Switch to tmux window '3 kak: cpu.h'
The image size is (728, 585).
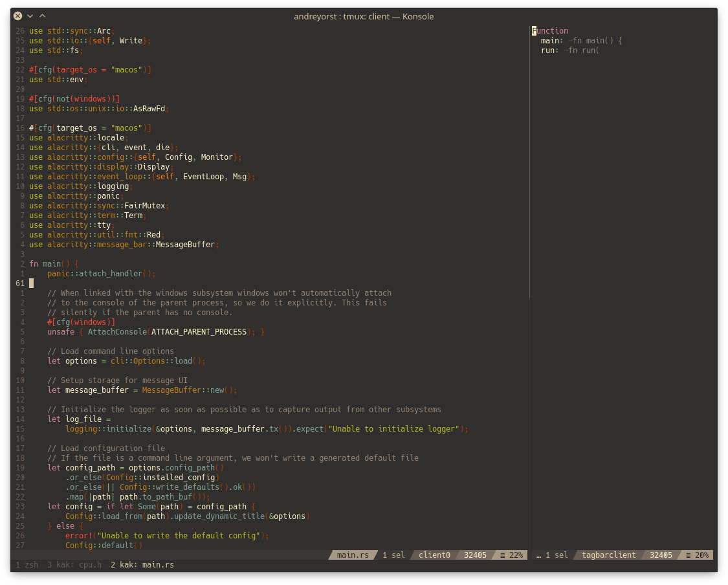click(x=74, y=564)
